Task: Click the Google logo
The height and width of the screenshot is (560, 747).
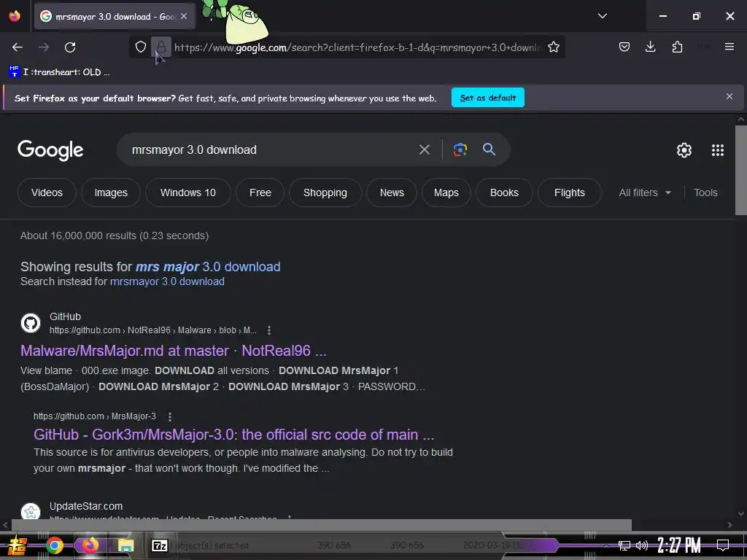Action: (50, 150)
